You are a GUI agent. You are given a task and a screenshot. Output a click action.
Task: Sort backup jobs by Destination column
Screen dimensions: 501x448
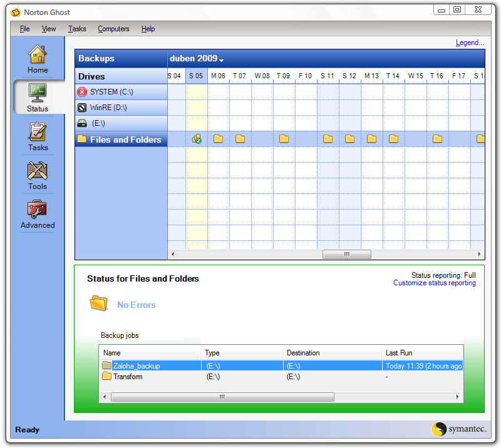pyautogui.click(x=333, y=353)
